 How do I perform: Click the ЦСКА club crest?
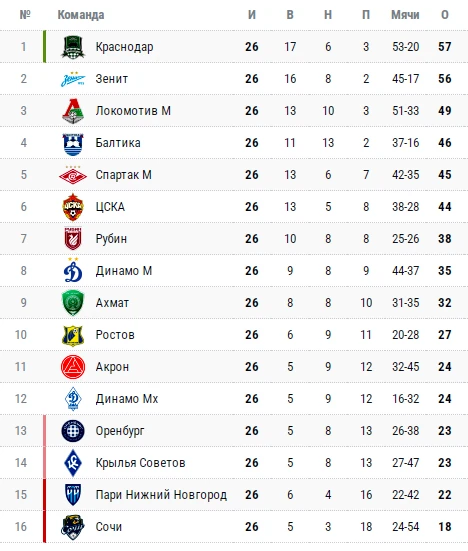point(73,207)
